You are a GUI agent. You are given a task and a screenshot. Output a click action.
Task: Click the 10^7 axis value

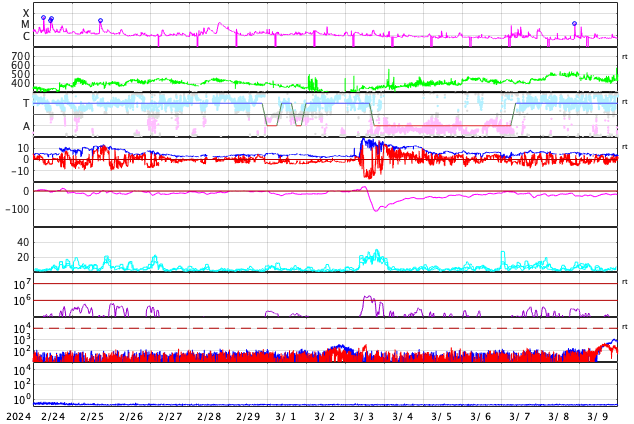tap(22, 284)
